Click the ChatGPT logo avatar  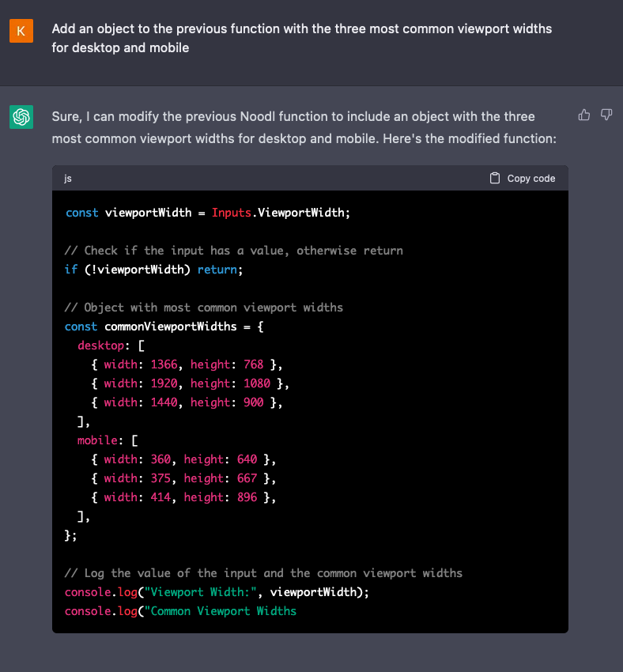point(21,117)
